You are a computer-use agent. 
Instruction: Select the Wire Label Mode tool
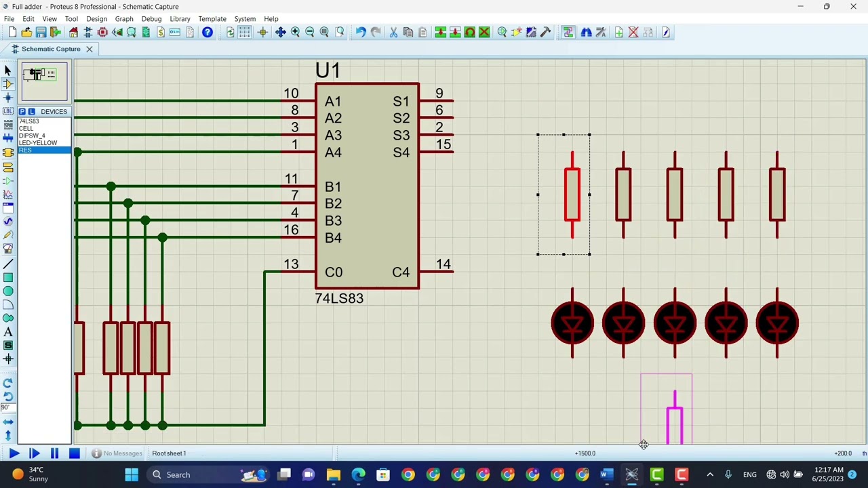tap(8, 111)
